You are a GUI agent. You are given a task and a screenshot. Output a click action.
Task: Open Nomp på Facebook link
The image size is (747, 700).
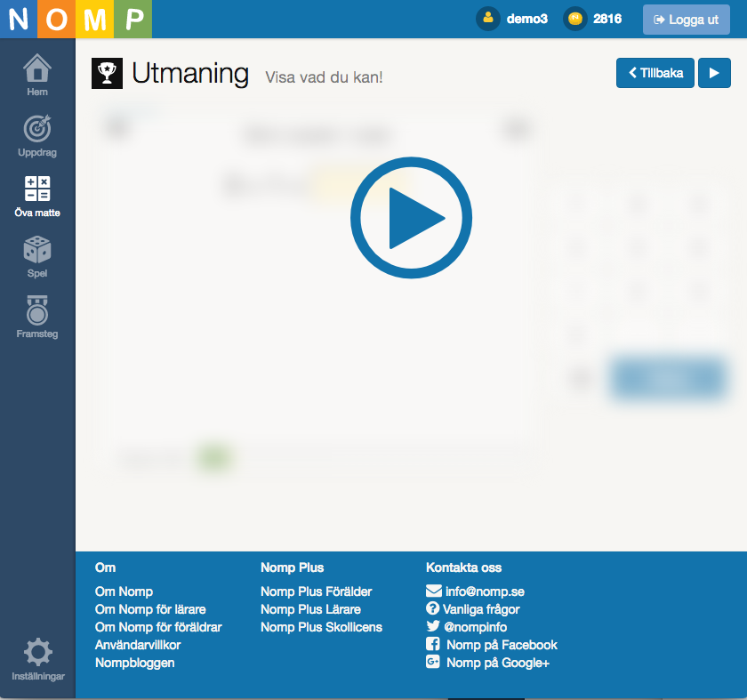pos(502,645)
